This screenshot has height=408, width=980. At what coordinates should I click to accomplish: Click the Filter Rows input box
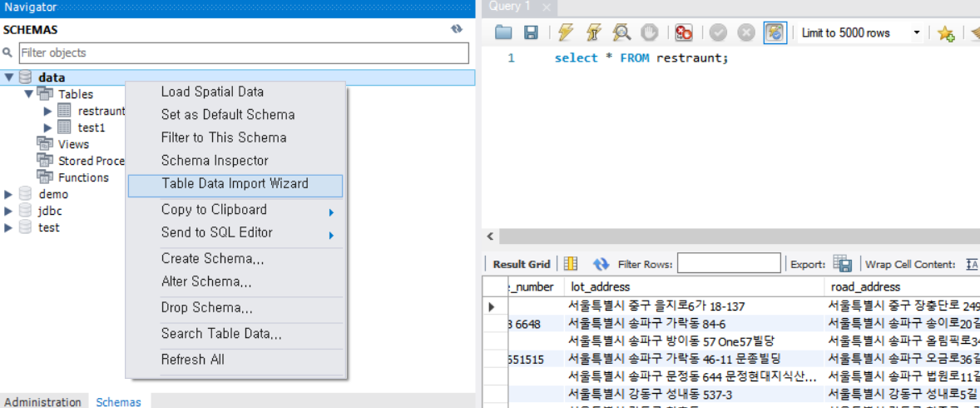729,263
